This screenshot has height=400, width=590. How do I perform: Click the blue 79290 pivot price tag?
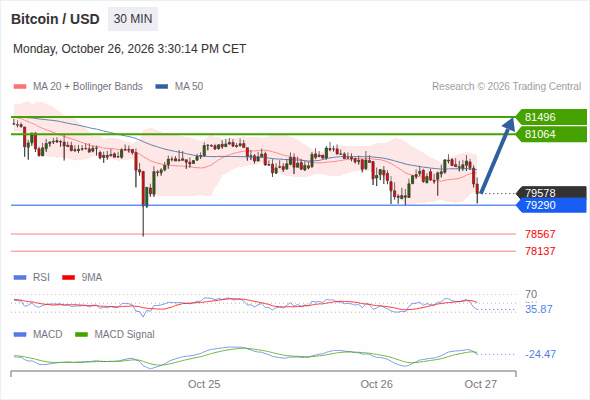pos(551,205)
